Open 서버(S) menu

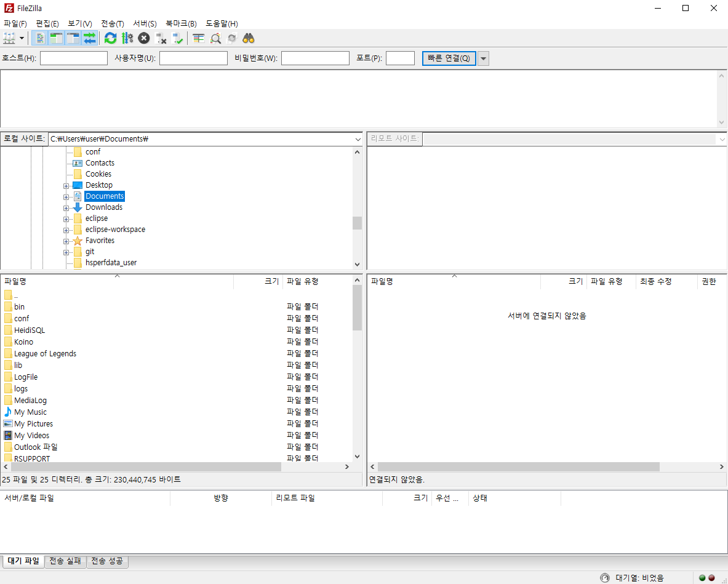[x=145, y=23]
